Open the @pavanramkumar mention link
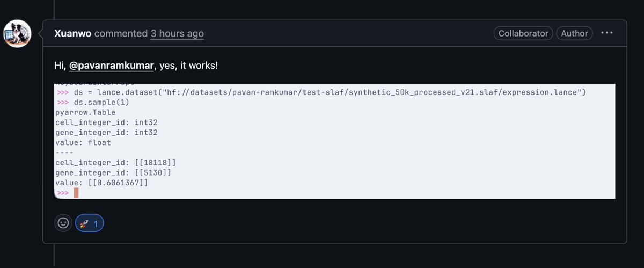 (112, 66)
